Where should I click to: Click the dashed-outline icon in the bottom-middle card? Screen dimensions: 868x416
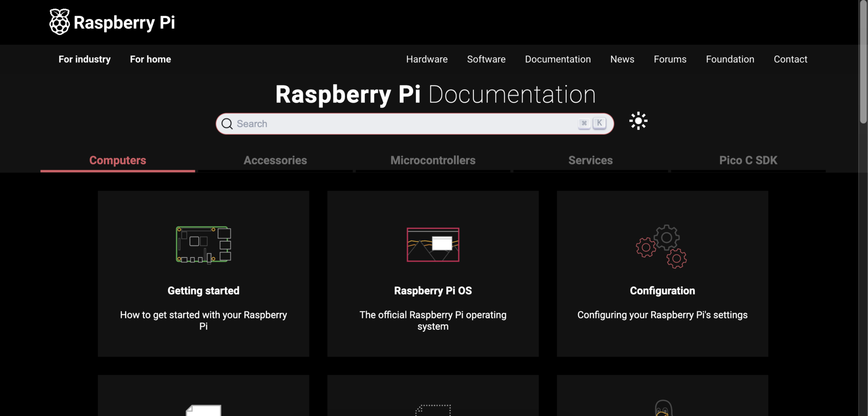(433, 409)
